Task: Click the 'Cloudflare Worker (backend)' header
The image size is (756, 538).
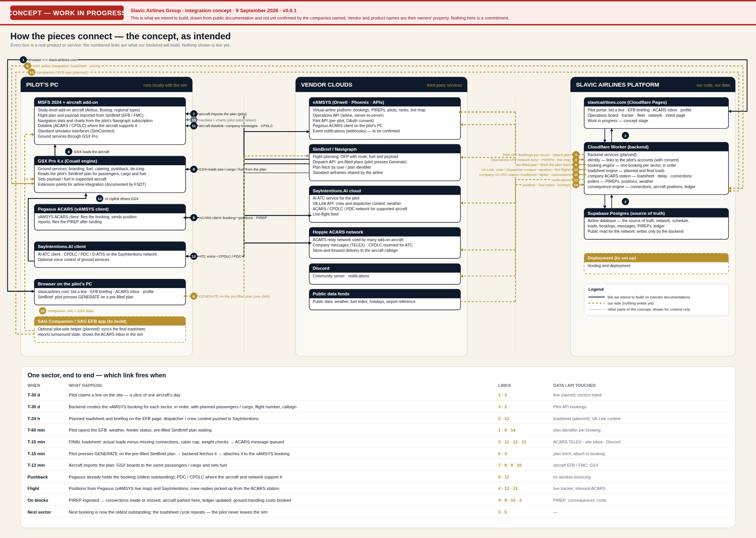Action: point(656,147)
